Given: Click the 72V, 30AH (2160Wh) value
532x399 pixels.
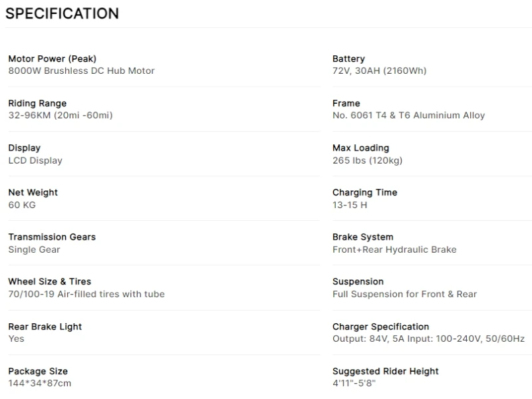Looking at the screenshot, I should [x=379, y=70].
